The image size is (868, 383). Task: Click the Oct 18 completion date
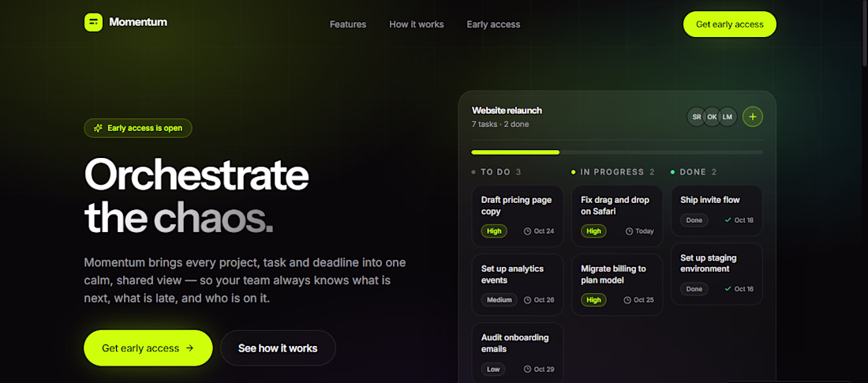pyautogui.click(x=744, y=220)
